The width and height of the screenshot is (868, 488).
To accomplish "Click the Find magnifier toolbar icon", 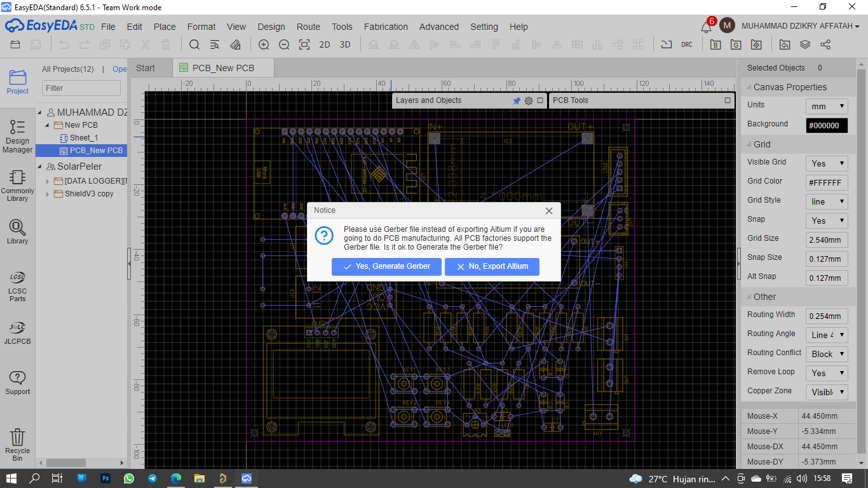I will click(194, 44).
